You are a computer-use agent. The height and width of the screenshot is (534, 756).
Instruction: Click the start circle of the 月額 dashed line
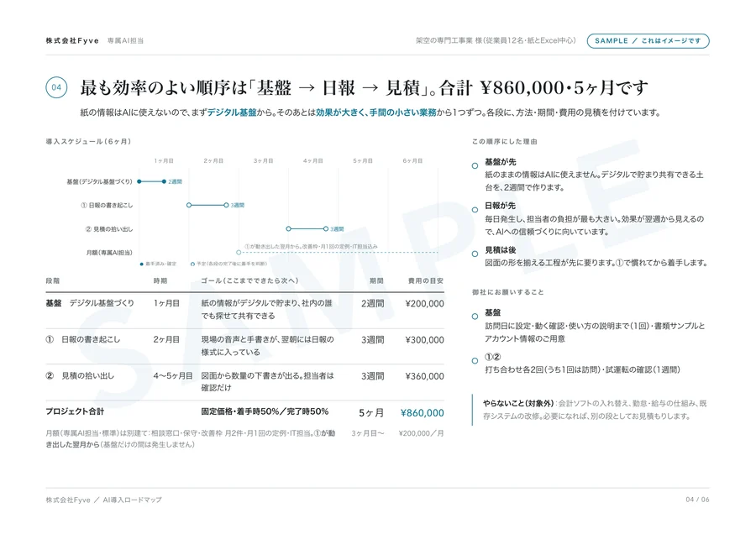coord(239,253)
